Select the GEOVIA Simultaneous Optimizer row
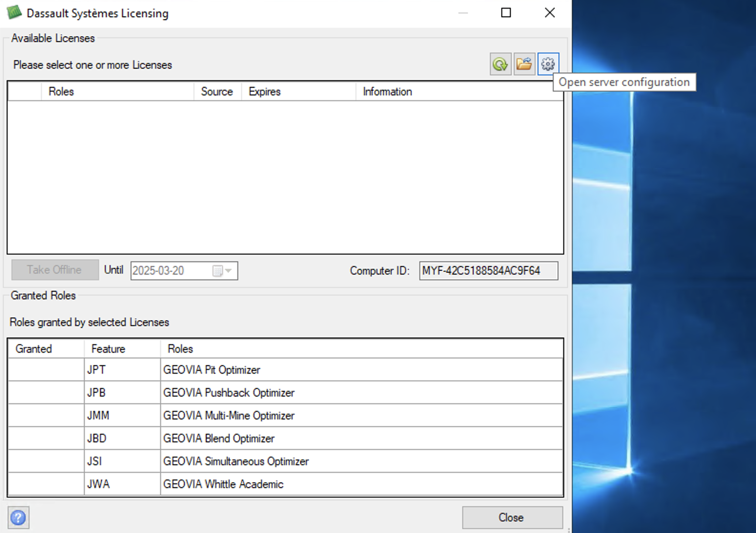 (x=286, y=461)
